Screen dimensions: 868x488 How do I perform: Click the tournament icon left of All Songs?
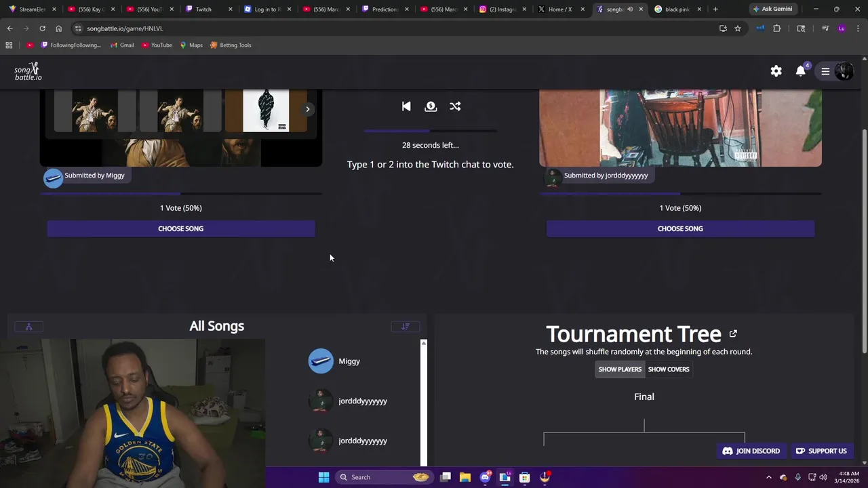(x=28, y=327)
